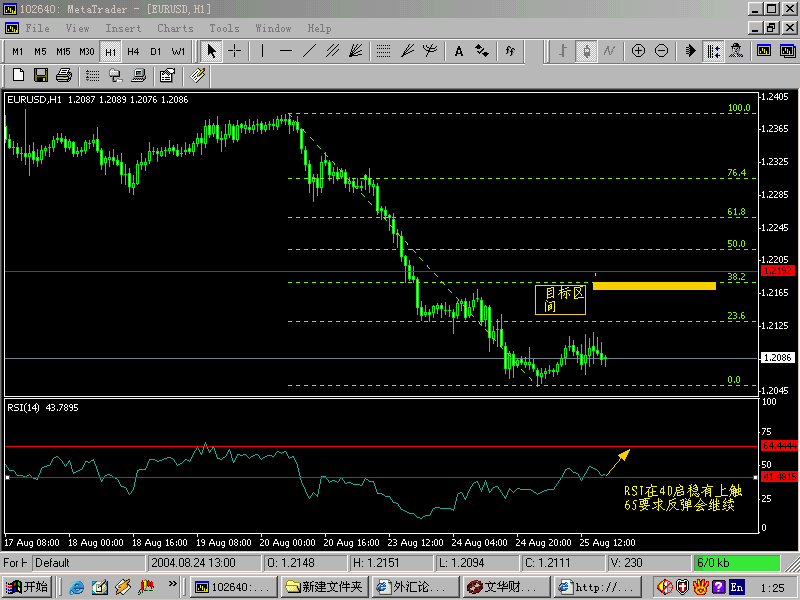This screenshot has width=800, height=600.
Task: Open the Insert menu
Action: tap(123, 29)
